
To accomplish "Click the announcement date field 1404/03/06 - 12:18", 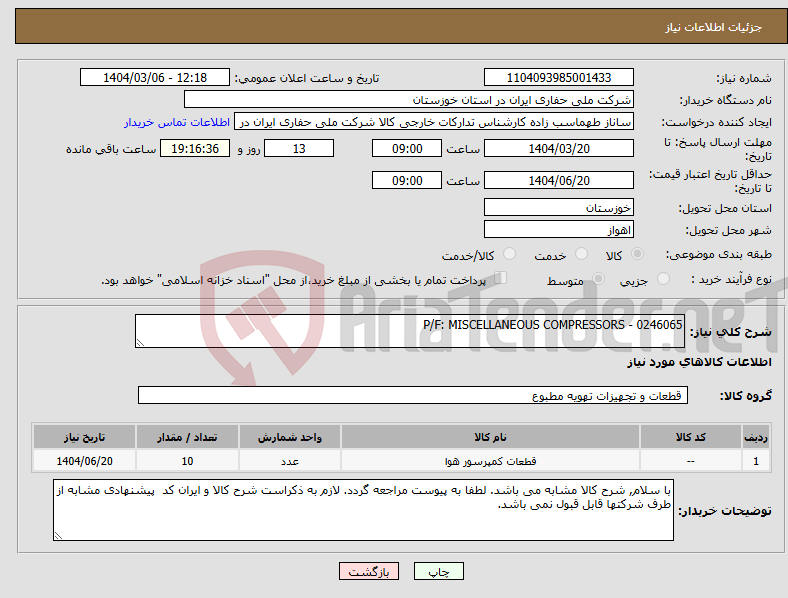I will [x=155, y=77].
